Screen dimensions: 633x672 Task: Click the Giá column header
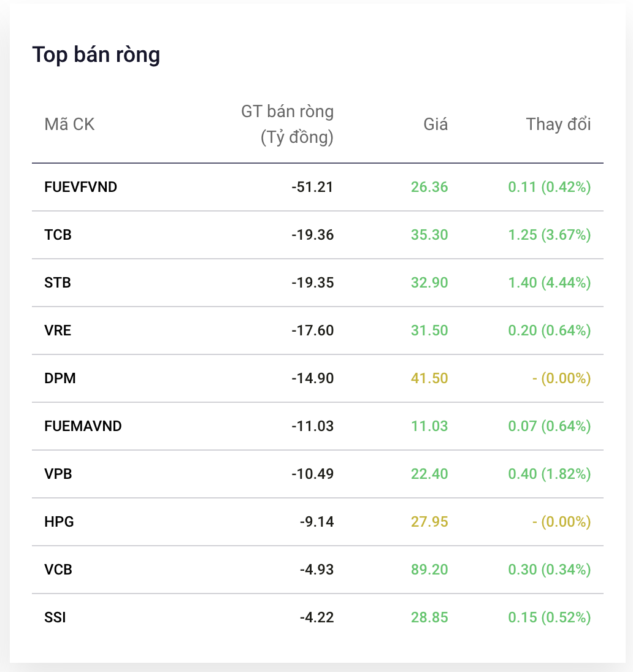pyautogui.click(x=435, y=124)
